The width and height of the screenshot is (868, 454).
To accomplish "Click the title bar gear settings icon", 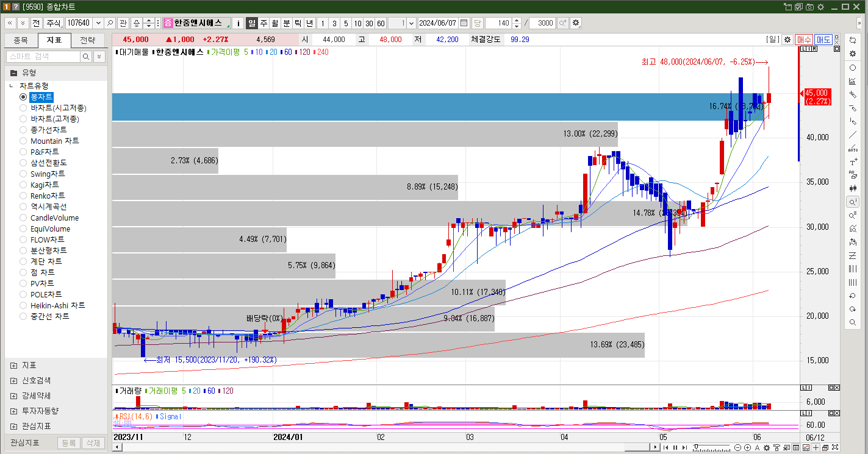I will tap(820, 6).
